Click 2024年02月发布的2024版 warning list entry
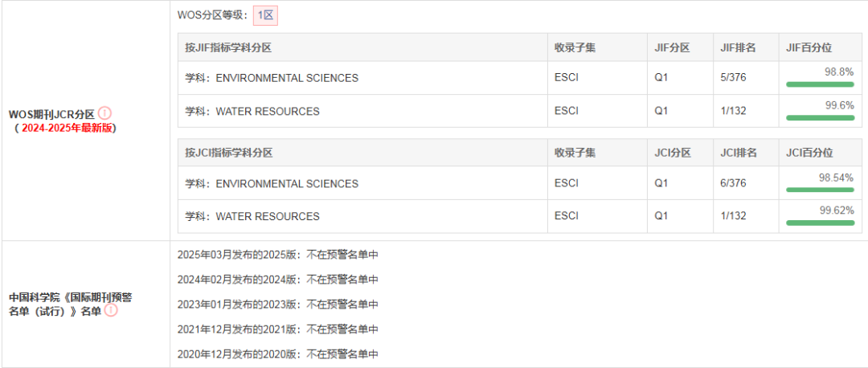 click(277, 280)
